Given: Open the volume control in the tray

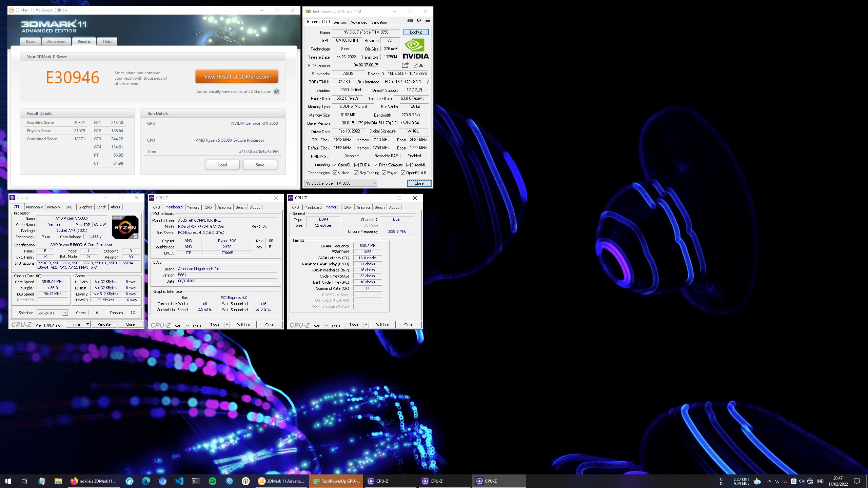Looking at the screenshot, I should (802, 481).
